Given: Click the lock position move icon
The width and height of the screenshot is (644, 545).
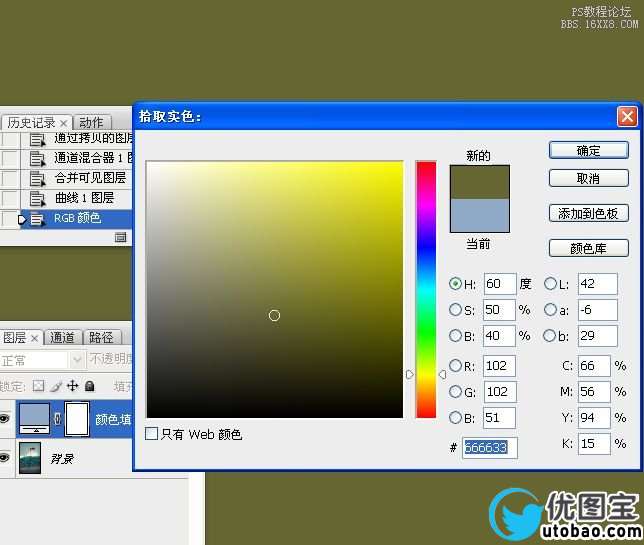Looking at the screenshot, I should tap(73, 386).
